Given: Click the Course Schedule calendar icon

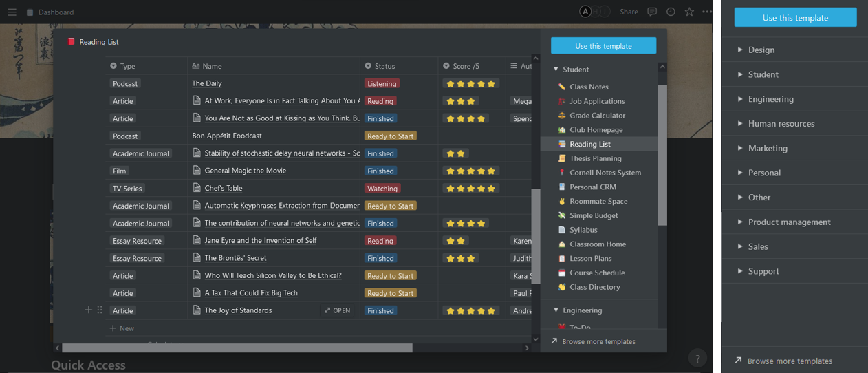Looking at the screenshot, I should click(x=562, y=273).
